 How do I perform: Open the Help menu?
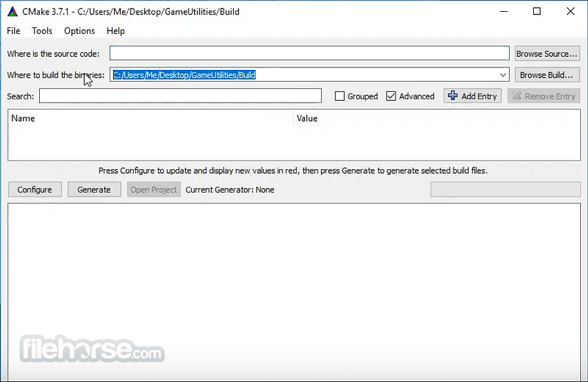(116, 31)
